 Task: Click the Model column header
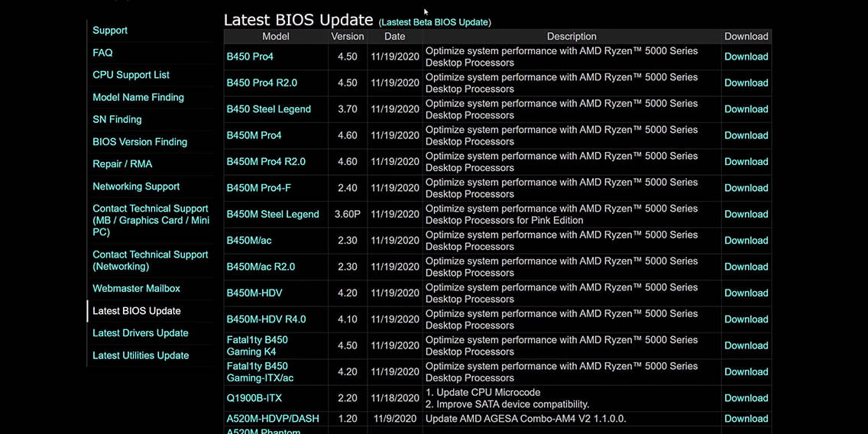276,37
